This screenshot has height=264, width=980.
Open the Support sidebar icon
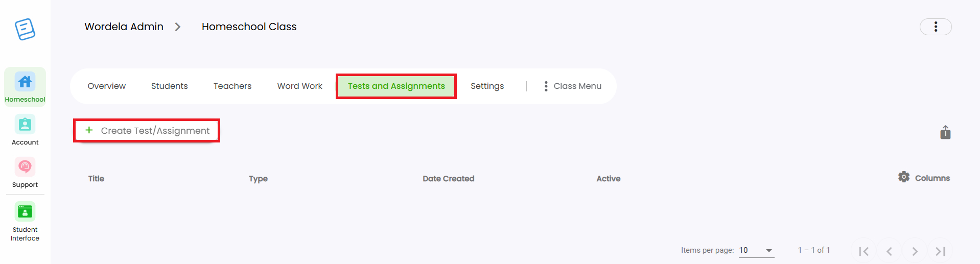click(x=25, y=167)
